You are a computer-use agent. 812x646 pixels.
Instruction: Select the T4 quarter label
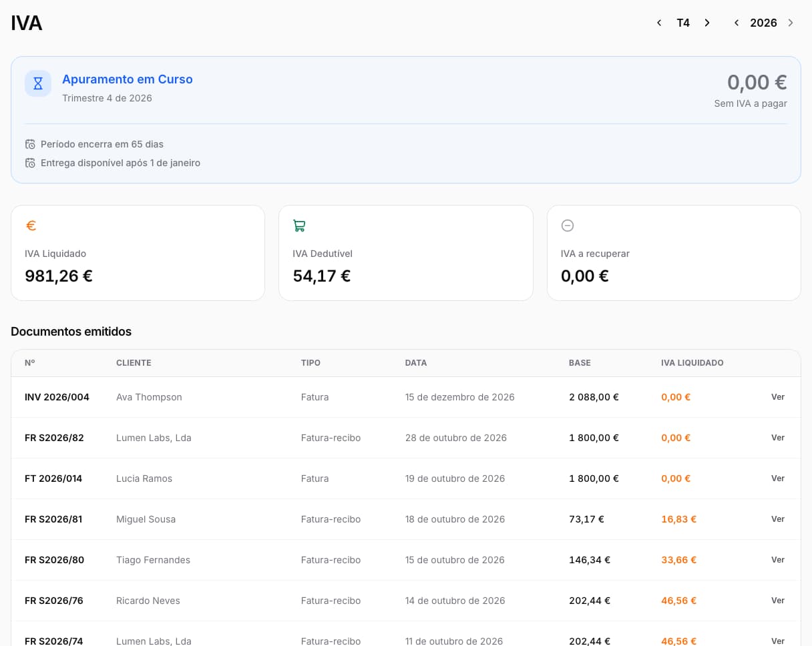(683, 23)
